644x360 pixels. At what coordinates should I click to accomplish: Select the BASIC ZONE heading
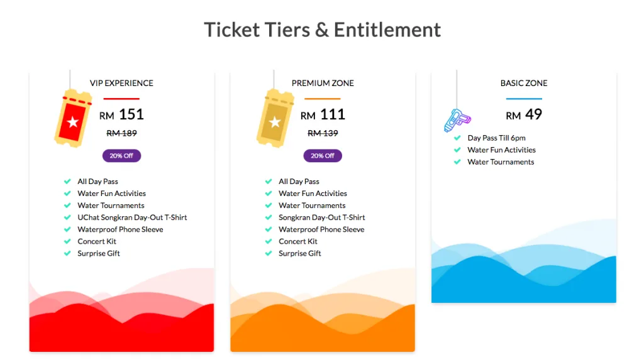[524, 83]
